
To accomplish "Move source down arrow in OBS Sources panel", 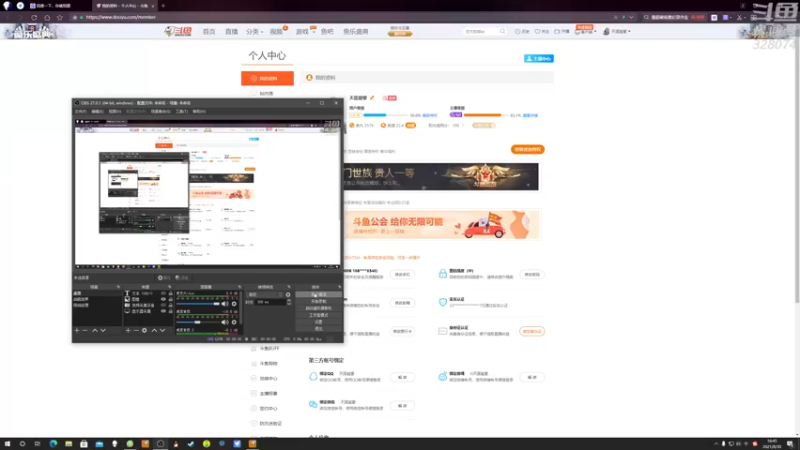I will pyautogui.click(x=162, y=331).
